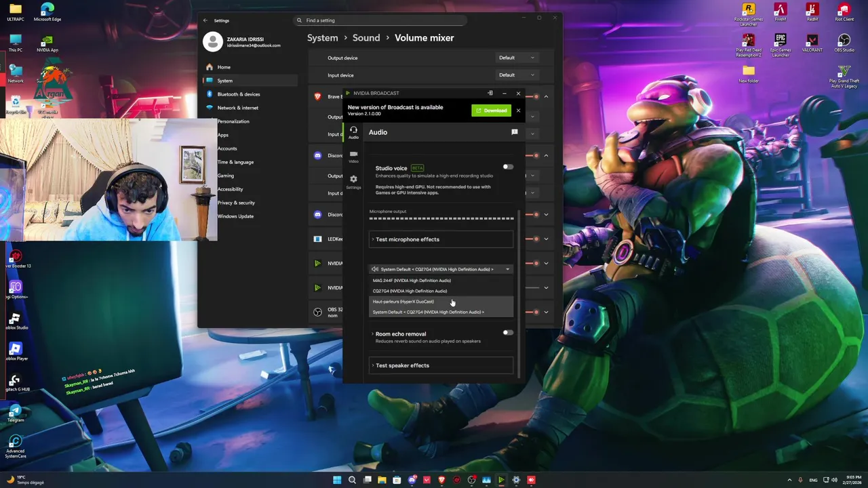Open the taskbar clock and date

(x=851, y=480)
